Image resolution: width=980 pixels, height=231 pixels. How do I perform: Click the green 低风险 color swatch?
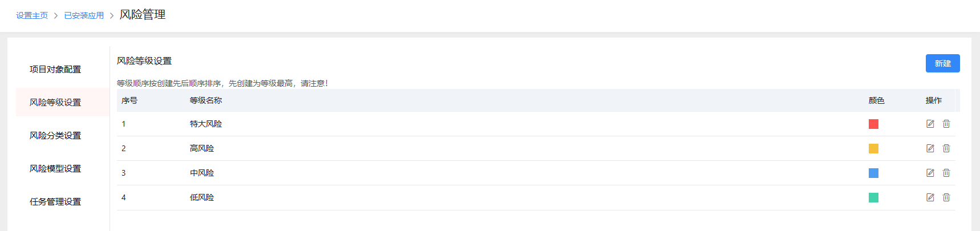click(x=873, y=197)
